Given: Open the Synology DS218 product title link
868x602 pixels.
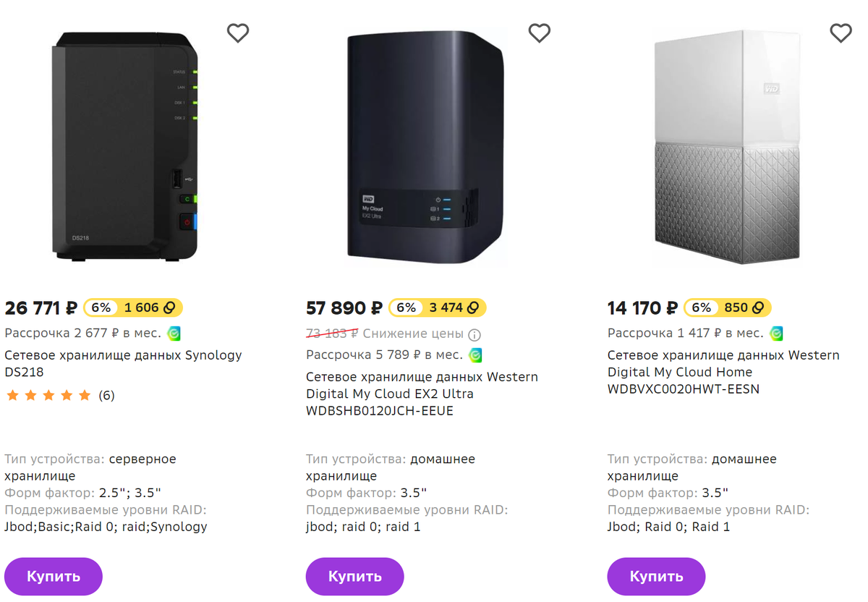Looking at the screenshot, I should (123, 364).
